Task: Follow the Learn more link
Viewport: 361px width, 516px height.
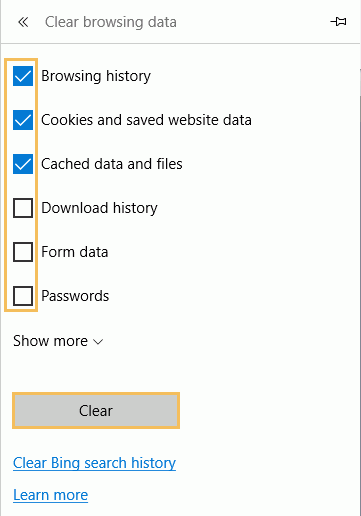Action: click(x=50, y=495)
